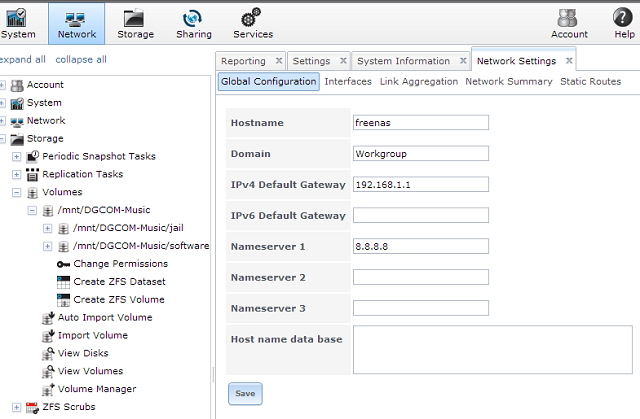
Task: Click the Save button
Action: [x=245, y=394]
